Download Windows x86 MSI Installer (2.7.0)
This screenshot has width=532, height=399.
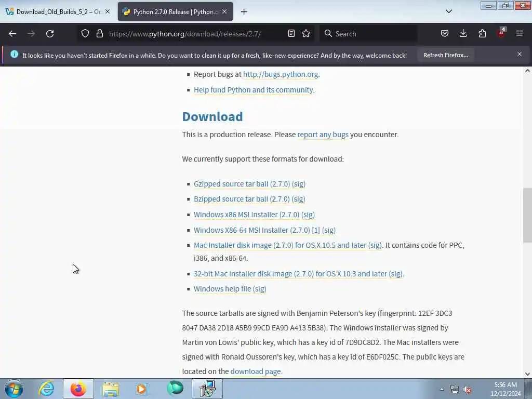point(246,215)
